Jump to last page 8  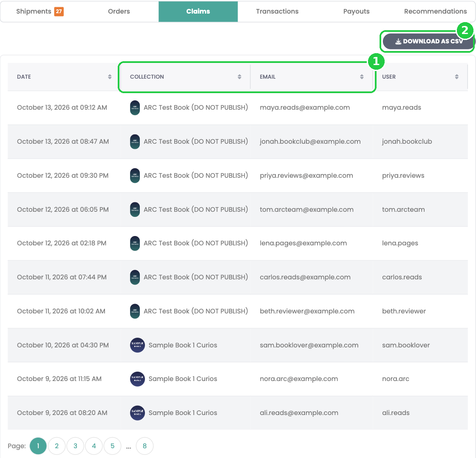(144, 446)
